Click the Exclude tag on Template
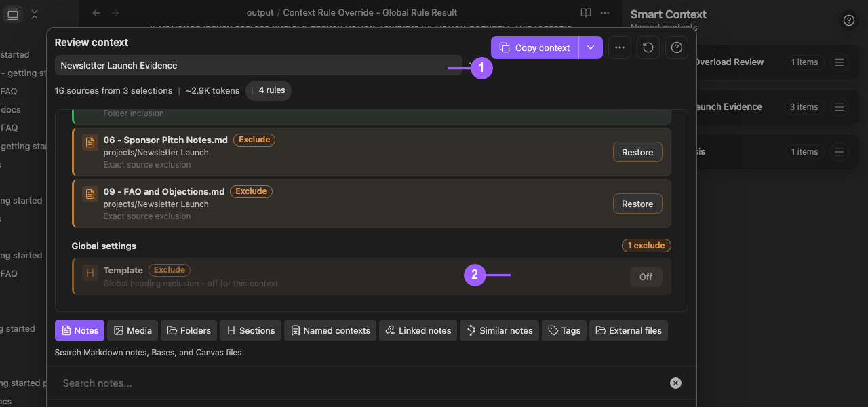 [x=170, y=270]
